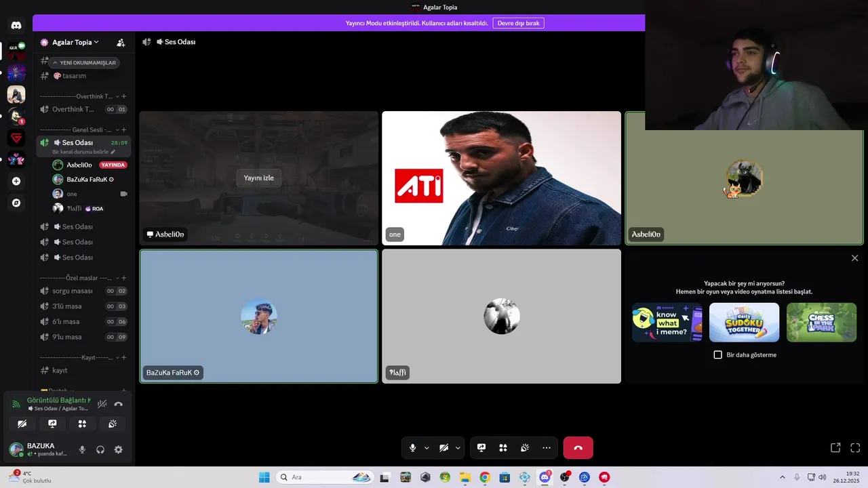This screenshot has width=868, height=488.
Task: Show hidden system tray icons chevron
Action: [782, 477]
